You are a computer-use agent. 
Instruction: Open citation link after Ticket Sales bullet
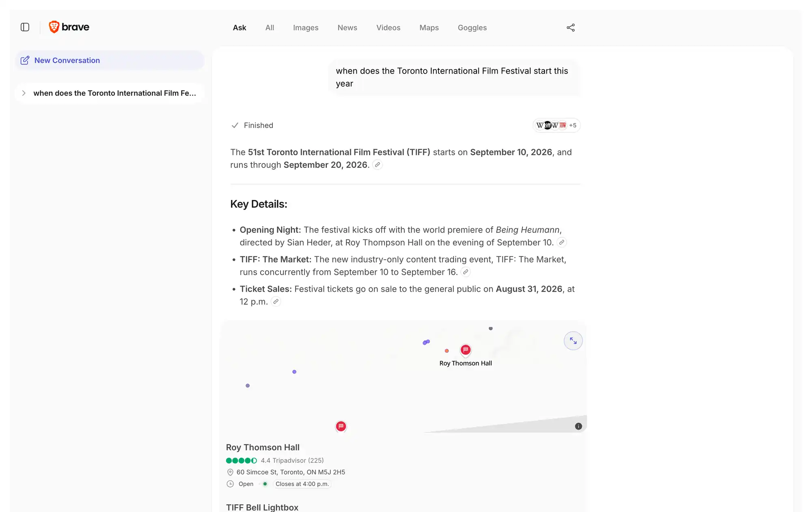(x=276, y=302)
